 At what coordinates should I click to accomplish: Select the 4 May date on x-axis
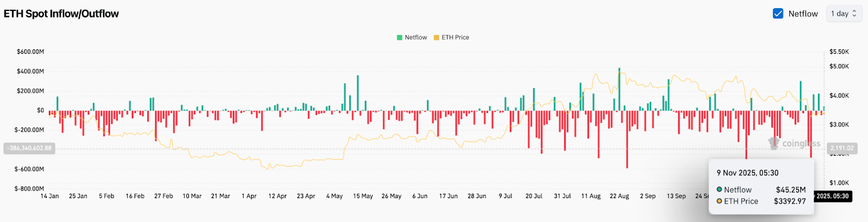pyautogui.click(x=334, y=196)
